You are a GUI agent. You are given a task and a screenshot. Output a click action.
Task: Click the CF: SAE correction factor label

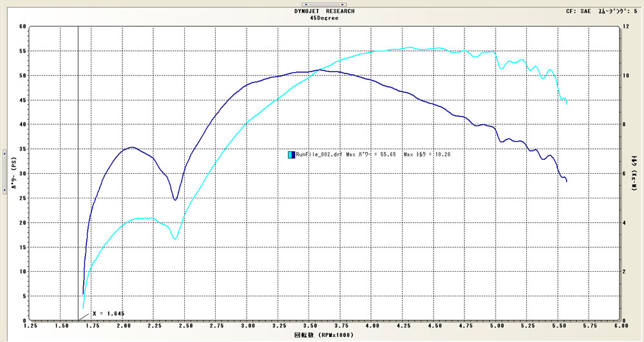[577, 11]
